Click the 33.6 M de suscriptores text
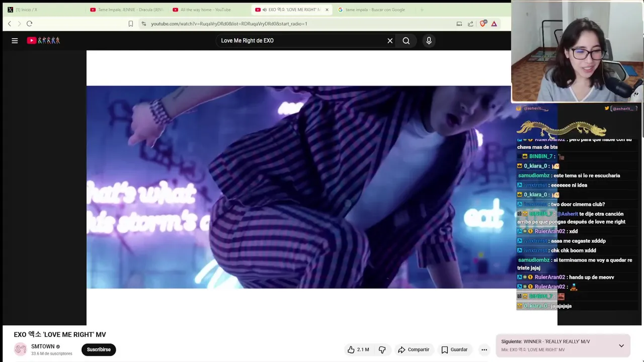The width and height of the screenshot is (644, 362). pos(52,353)
